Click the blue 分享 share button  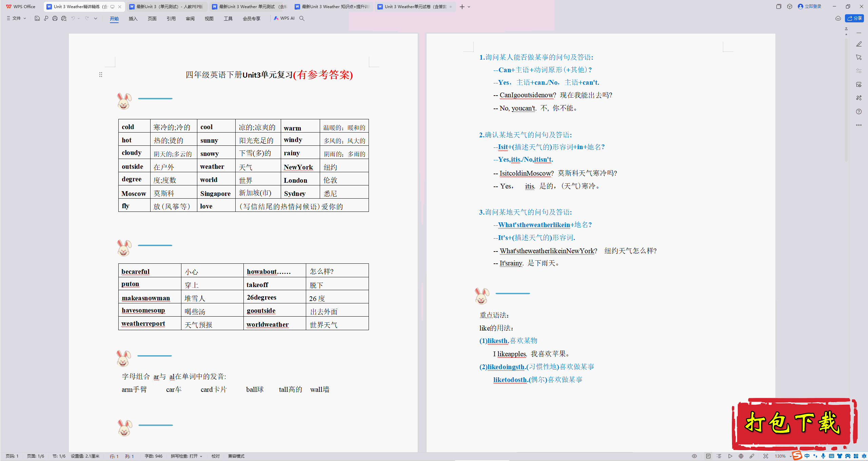pos(854,18)
